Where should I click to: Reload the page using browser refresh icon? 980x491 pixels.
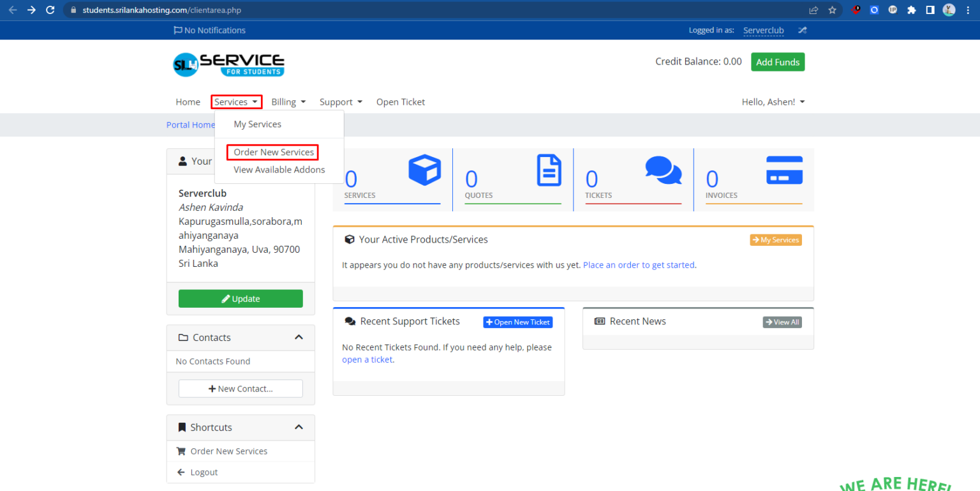[x=50, y=10]
